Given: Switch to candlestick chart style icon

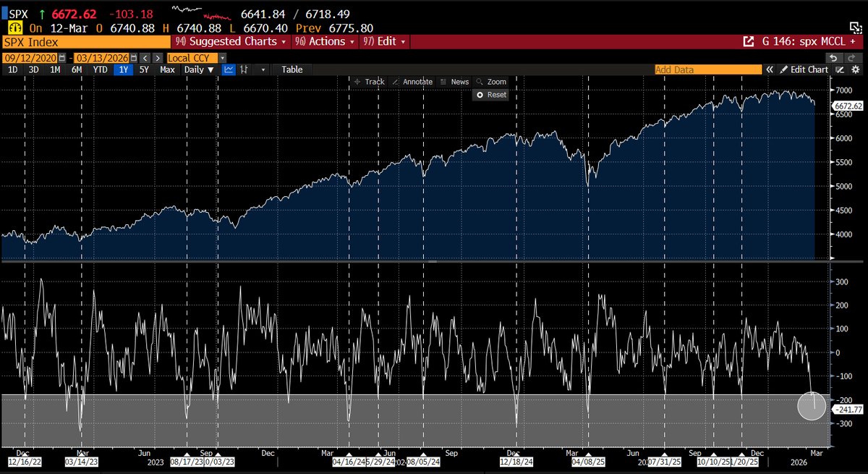Looking at the screenshot, I should coord(244,69).
